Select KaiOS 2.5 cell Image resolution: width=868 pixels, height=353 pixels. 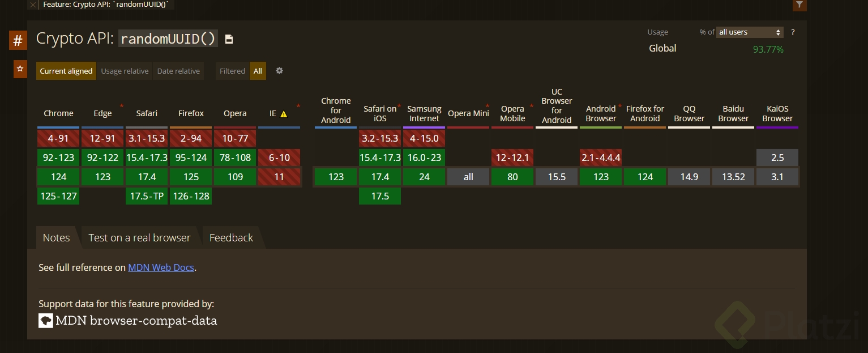tap(777, 158)
